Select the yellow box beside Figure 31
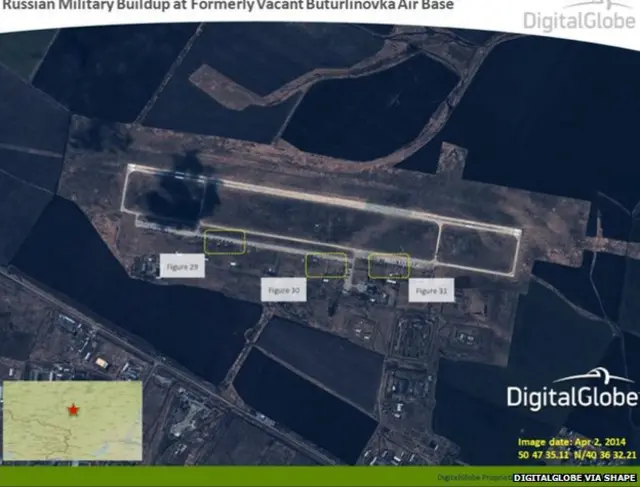The height and width of the screenshot is (487, 640). point(389,265)
